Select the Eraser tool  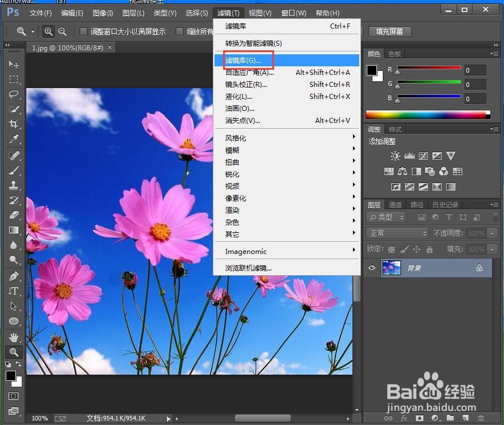[14, 215]
